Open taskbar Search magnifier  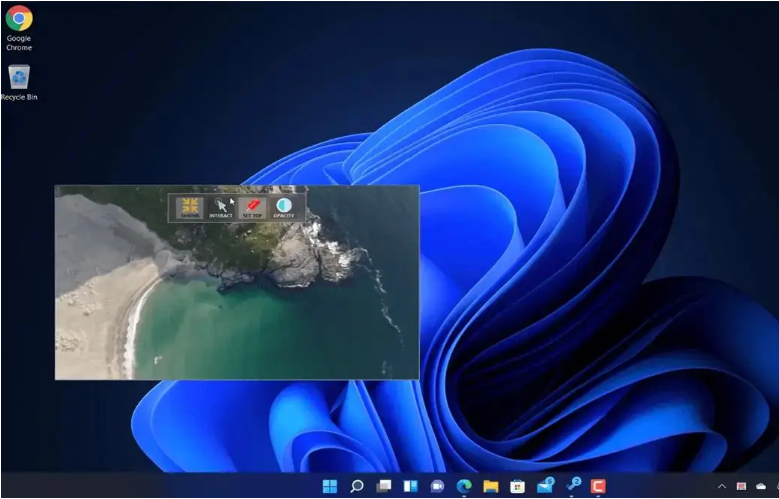(x=357, y=486)
